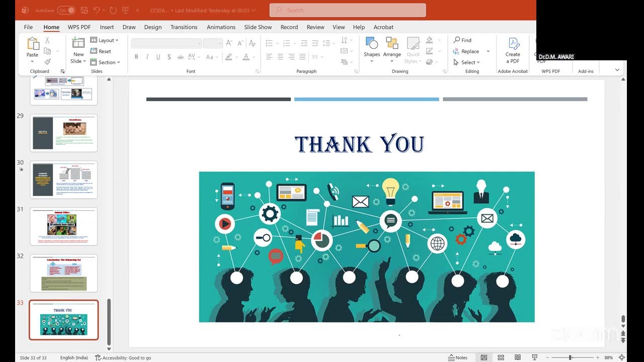Click English (India) language indicator

pyautogui.click(x=74, y=358)
